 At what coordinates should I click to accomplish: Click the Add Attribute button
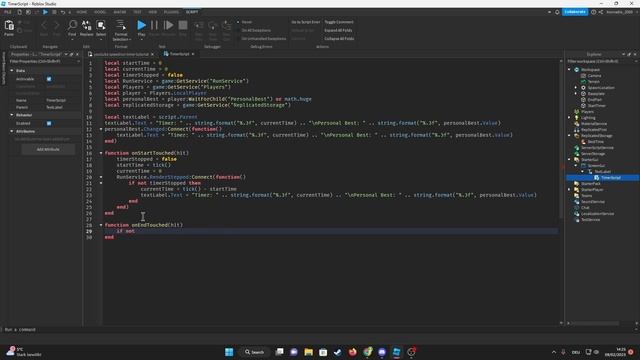point(48,149)
